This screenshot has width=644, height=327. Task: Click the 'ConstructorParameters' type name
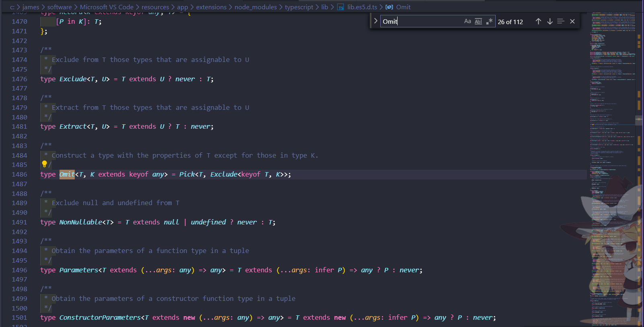point(100,317)
